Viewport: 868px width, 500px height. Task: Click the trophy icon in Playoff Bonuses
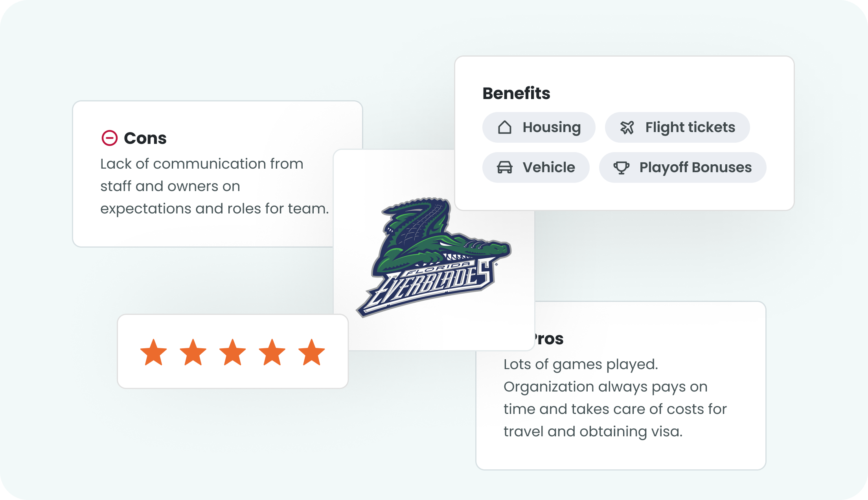tap(622, 167)
